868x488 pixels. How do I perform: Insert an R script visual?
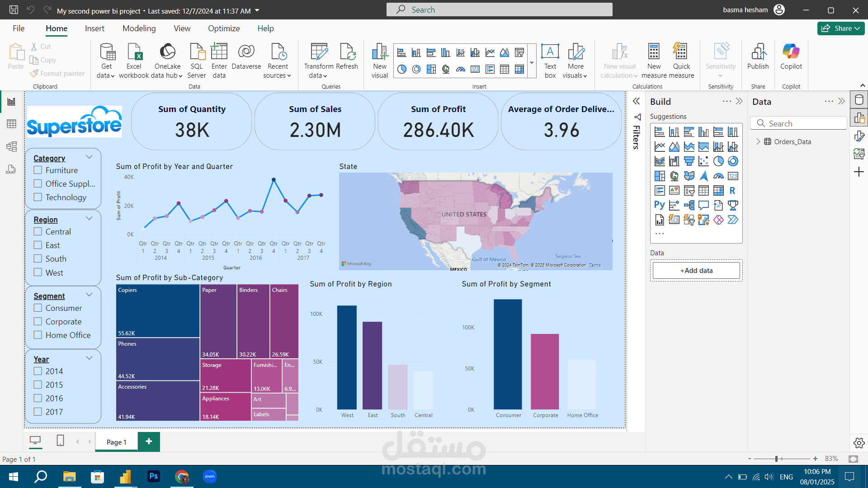coord(733,190)
